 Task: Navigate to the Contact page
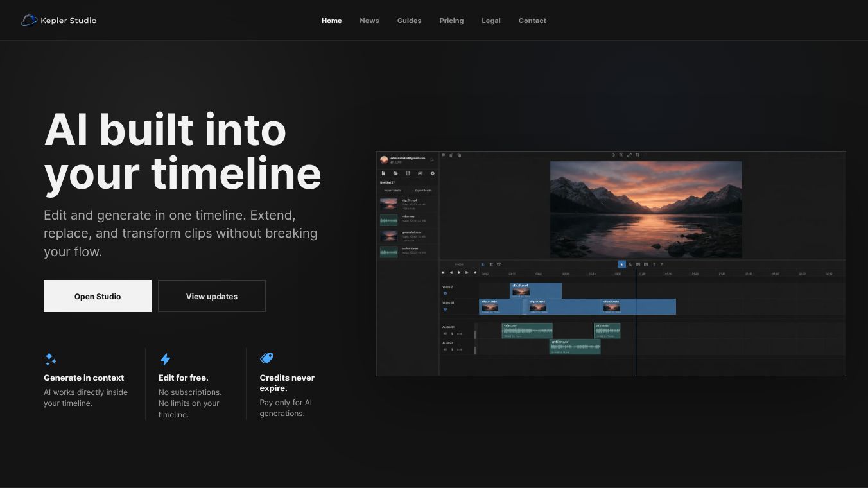532,21
